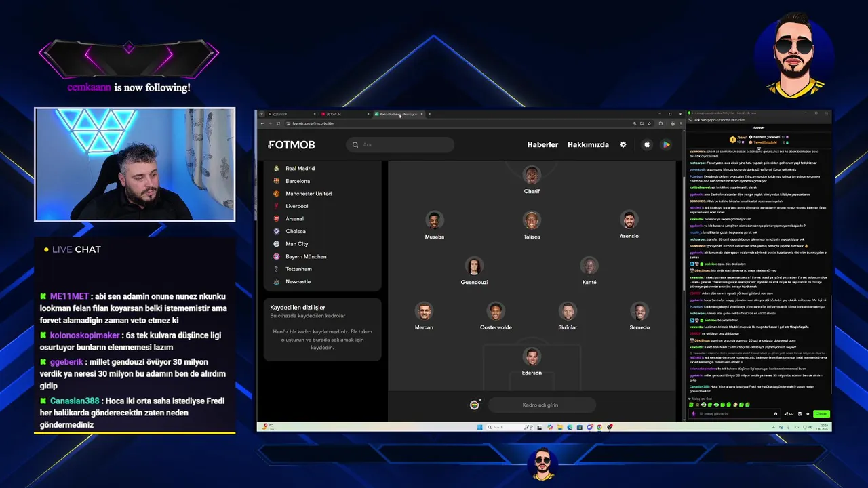This screenshot has width=868, height=488.
Task: Click Semedo's player avatar
Action: pyautogui.click(x=639, y=311)
